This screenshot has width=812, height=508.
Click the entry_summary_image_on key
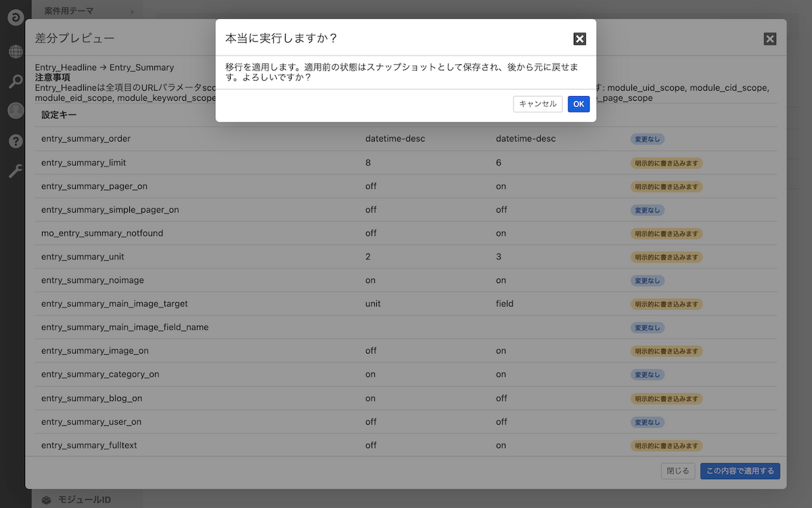click(x=95, y=351)
